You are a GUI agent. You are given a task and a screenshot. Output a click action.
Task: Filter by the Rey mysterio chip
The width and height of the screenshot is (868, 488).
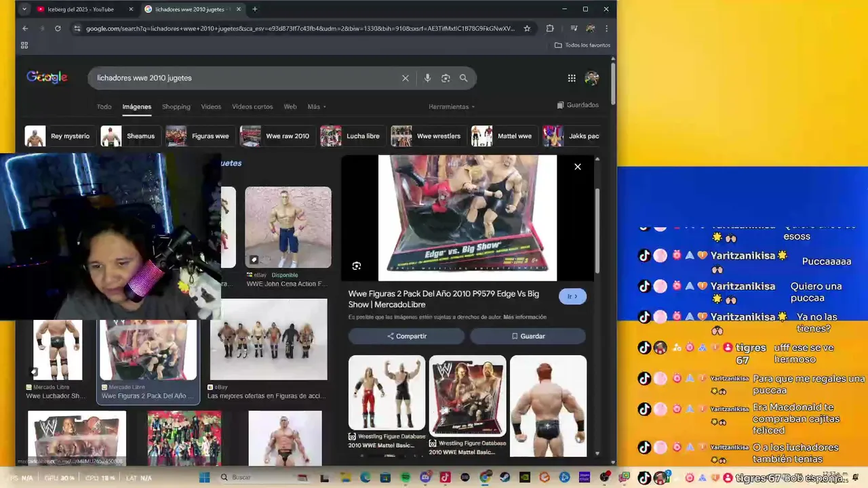[x=60, y=136]
